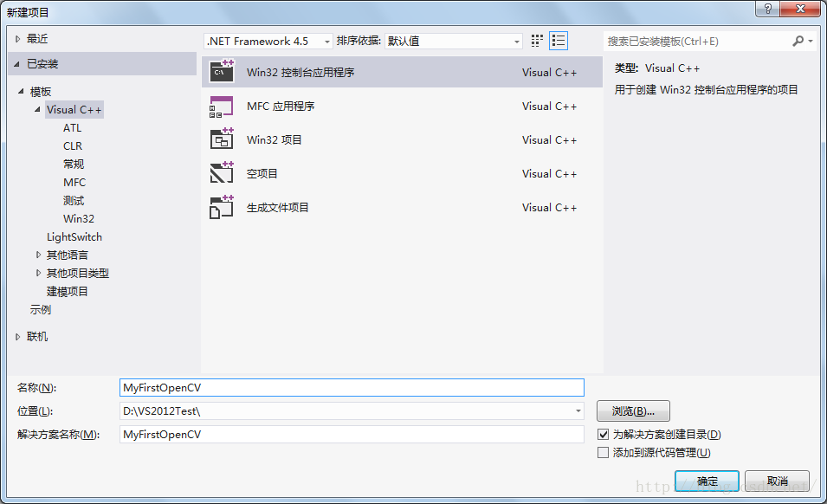Select MFC in the template tree
827x504 pixels.
(74, 183)
